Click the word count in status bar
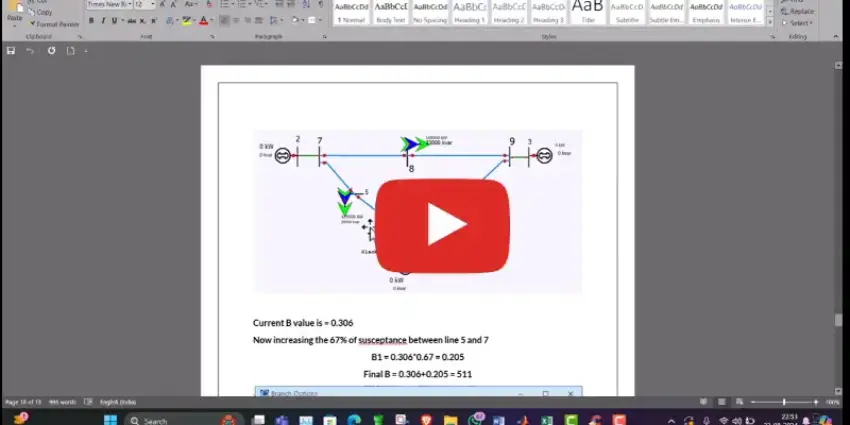The image size is (850, 425). (x=62, y=402)
